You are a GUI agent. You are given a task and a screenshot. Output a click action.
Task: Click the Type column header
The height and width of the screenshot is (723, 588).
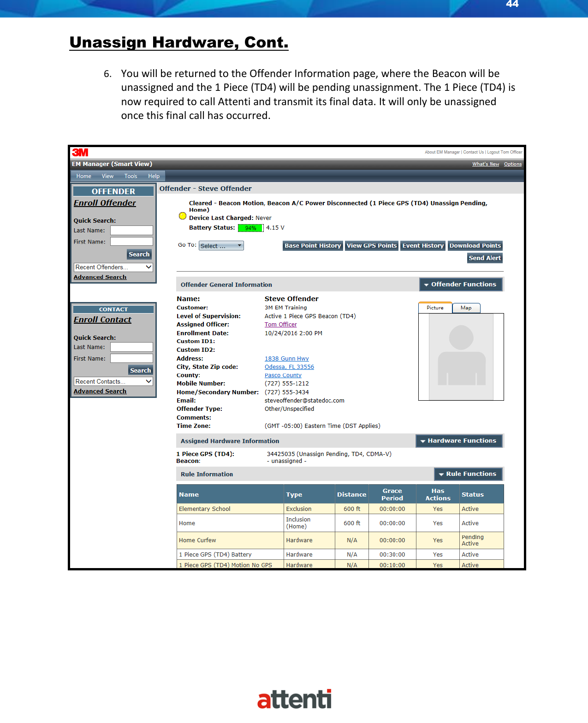[x=309, y=494]
